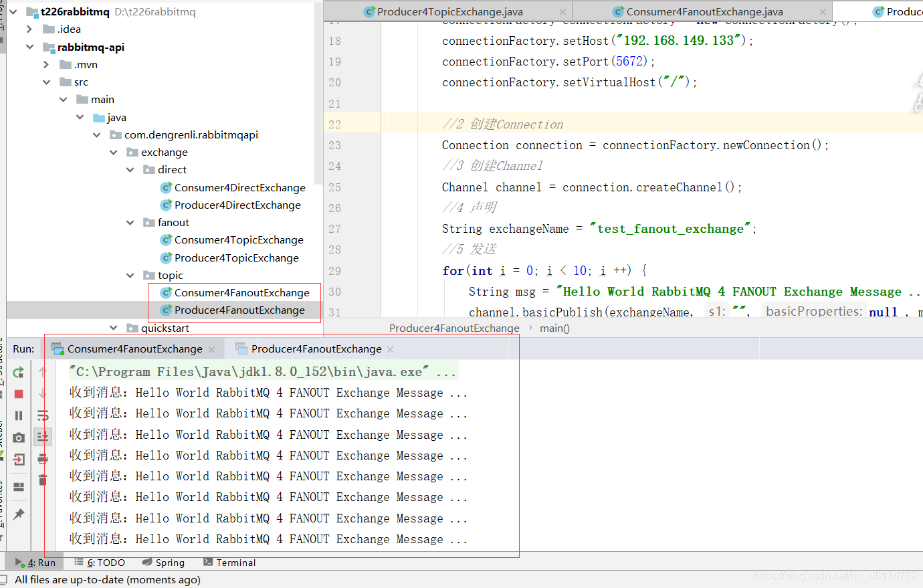Image resolution: width=923 pixels, height=588 pixels.
Task: Collapse the quickstart package arrow
Action: point(113,328)
